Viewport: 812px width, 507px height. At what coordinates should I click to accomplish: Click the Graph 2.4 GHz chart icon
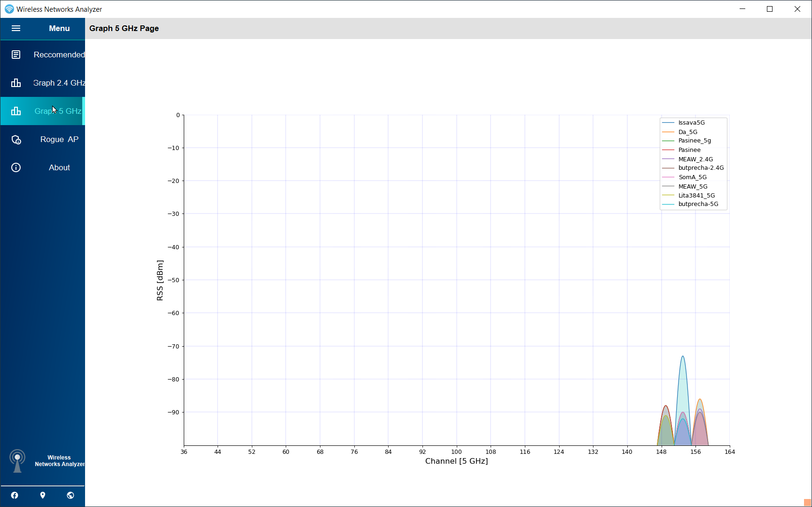coord(16,83)
